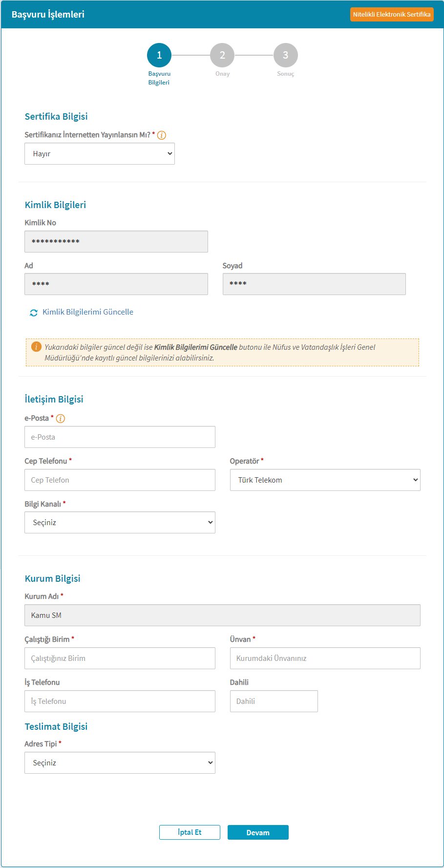This screenshot has width=444, height=868.
Task: Click the İletişim Bilgisi section heading
Action: (54, 399)
